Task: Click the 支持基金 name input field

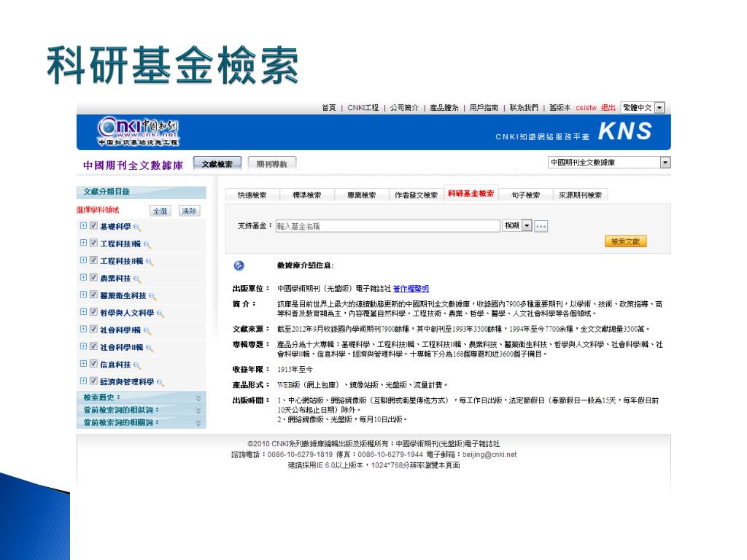Action: click(x=388, y=226)
